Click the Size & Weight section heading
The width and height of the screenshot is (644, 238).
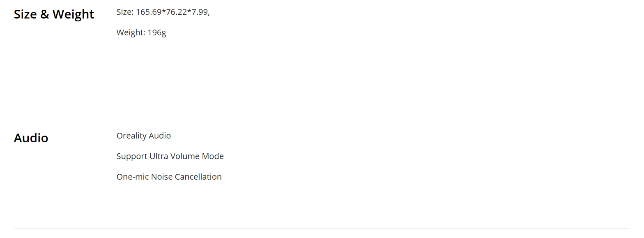54,14
